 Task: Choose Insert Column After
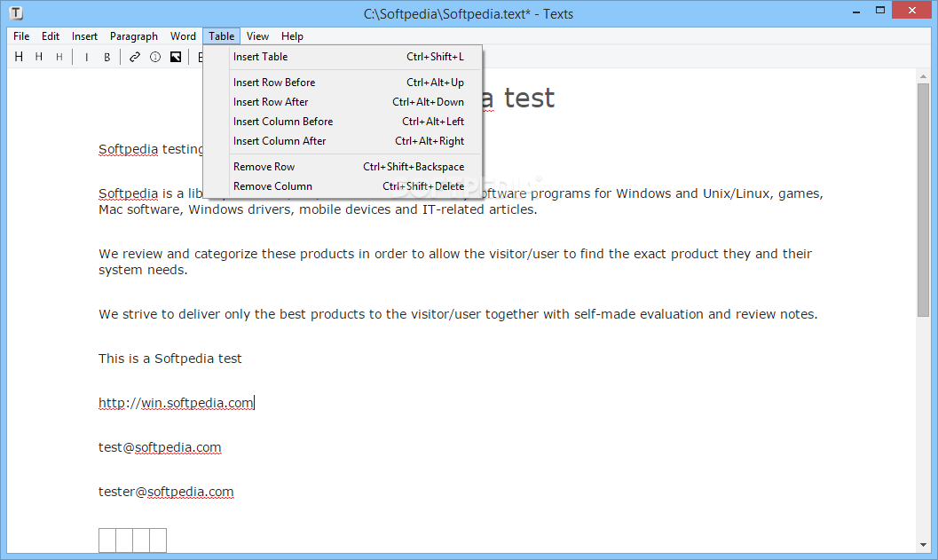point(343,141)
